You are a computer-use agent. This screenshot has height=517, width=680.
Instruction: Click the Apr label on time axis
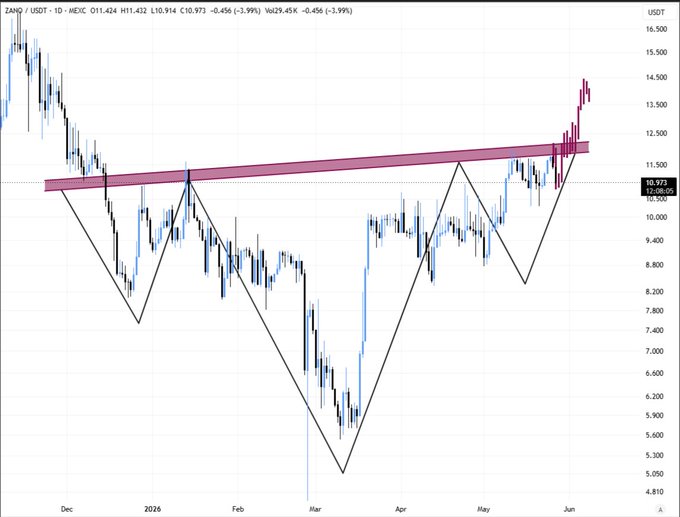pos(401,509)
